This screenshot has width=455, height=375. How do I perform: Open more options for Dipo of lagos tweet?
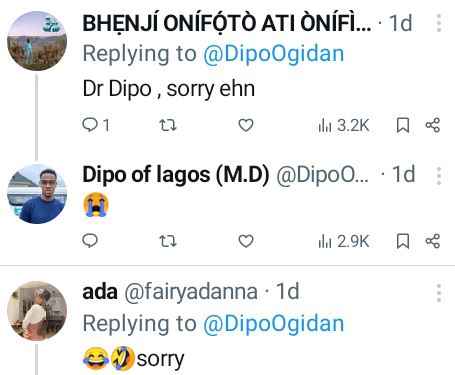tap(439, 176)
